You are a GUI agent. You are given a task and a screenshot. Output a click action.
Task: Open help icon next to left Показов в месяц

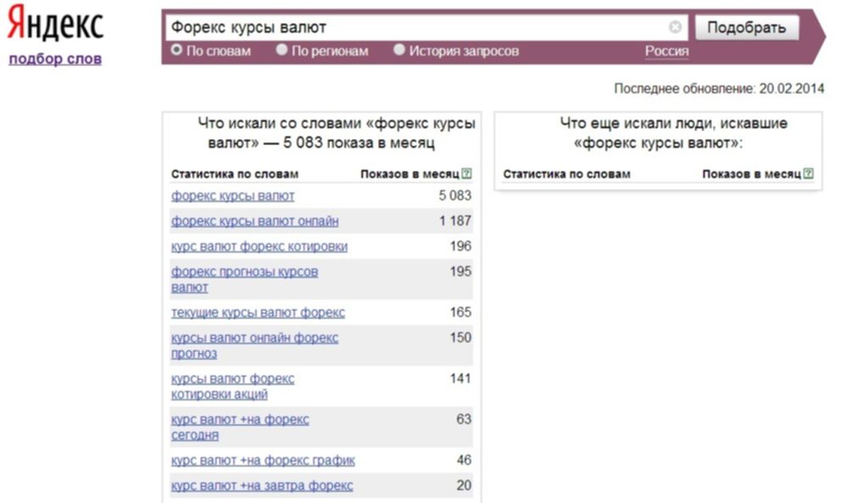point(467,174)
